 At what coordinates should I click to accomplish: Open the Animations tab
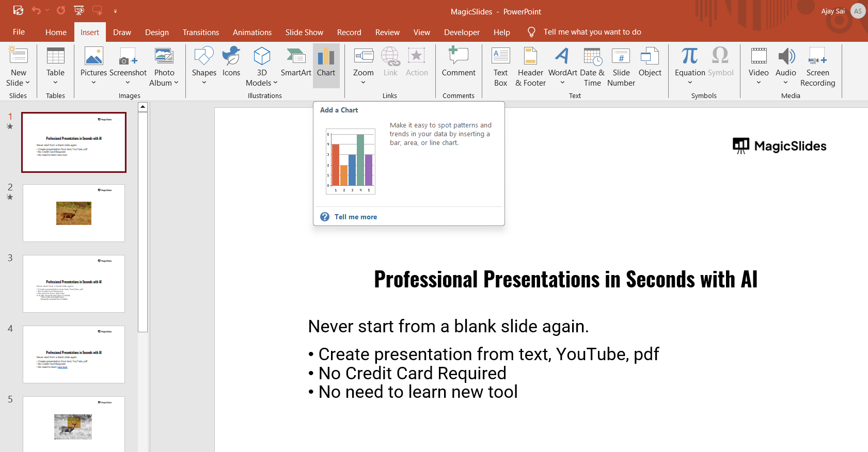252,32
